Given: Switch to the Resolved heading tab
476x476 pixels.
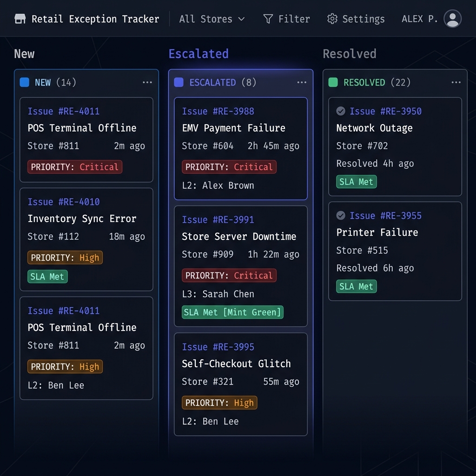Looking at the screenshot, I should tap(350, 54).
